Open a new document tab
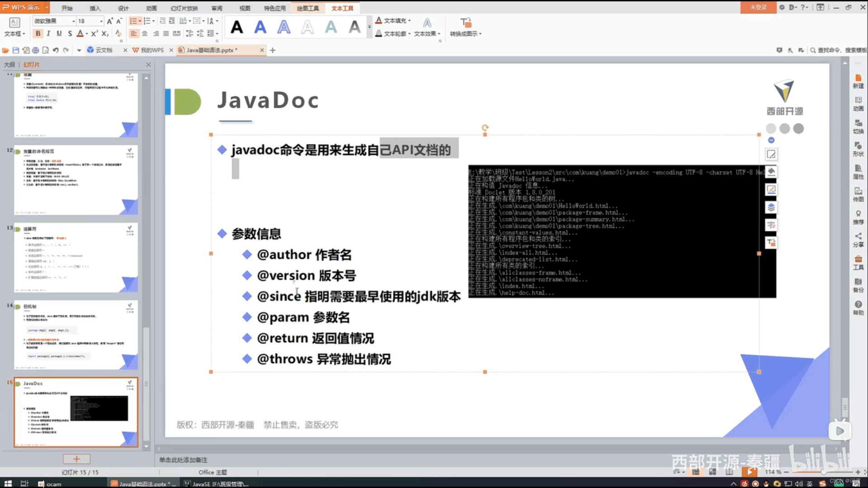The width and height of the screenshot is (868, 488). pyautogui.click(x=273, y=50)
